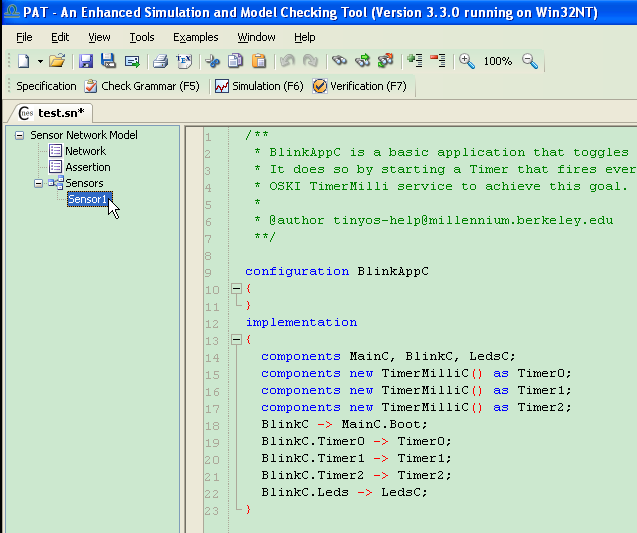Open the Examples menu

tap(195, 37)
